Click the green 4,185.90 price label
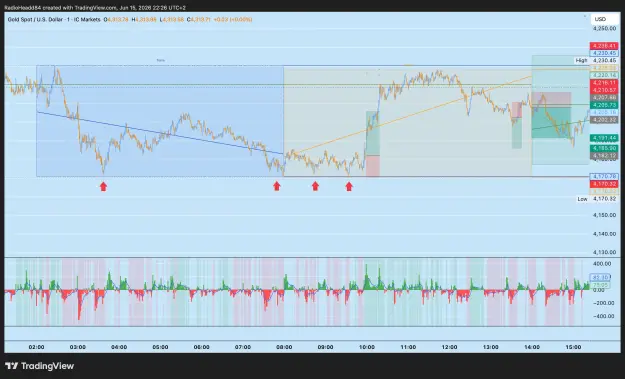Viewport: 625px width, 379px height. tap(604, 148)
